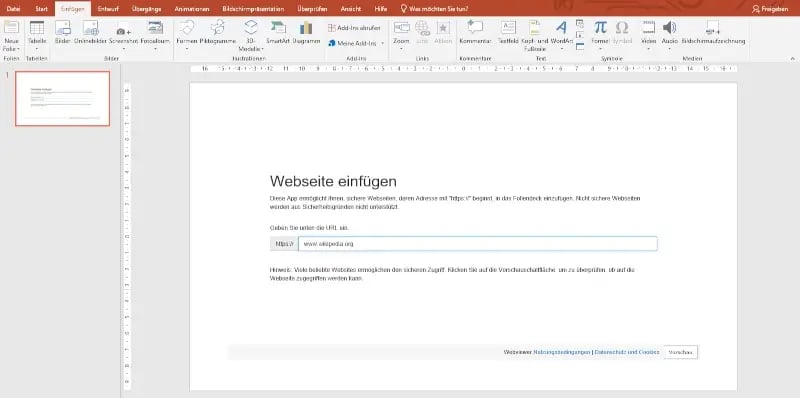Add a new slide with Neue Folie
The image size is (800, 398).
[11, 36]
